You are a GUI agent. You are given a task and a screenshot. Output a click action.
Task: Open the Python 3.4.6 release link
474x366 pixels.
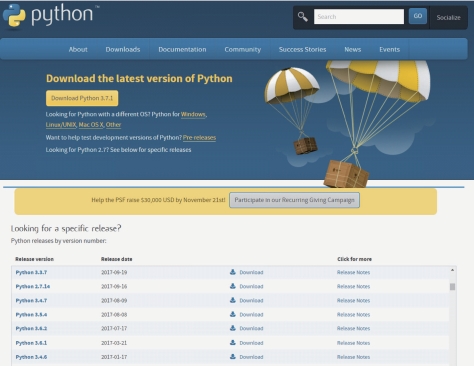click(31, 357)
